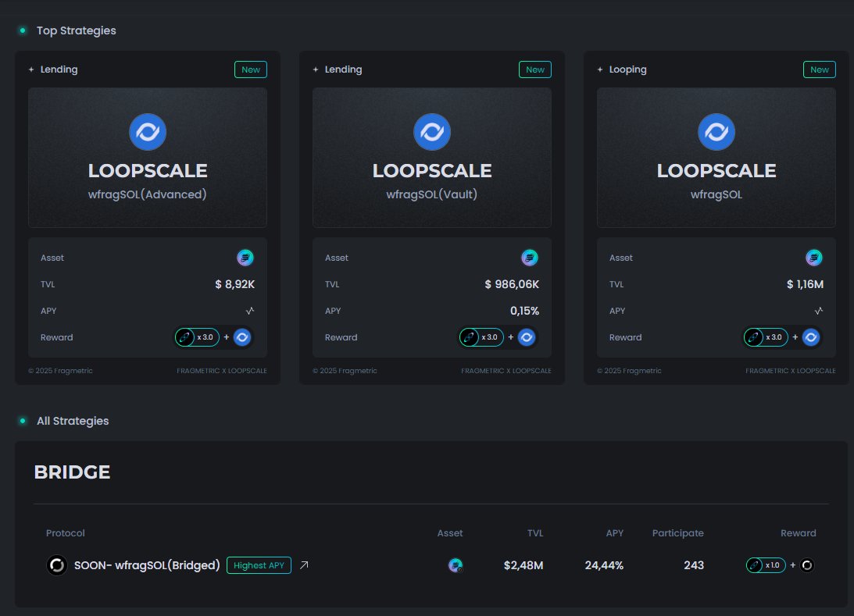Click the external link arrow beside SOON- wfragSOL(Bridged)
This screenshot has width=854, height=616.
click(x=303, y=564)
